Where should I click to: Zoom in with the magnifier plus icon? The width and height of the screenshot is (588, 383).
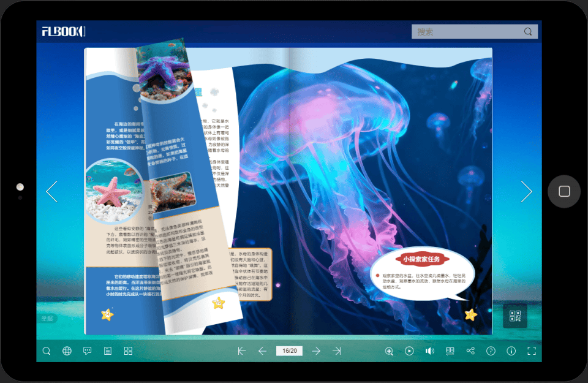389,351
